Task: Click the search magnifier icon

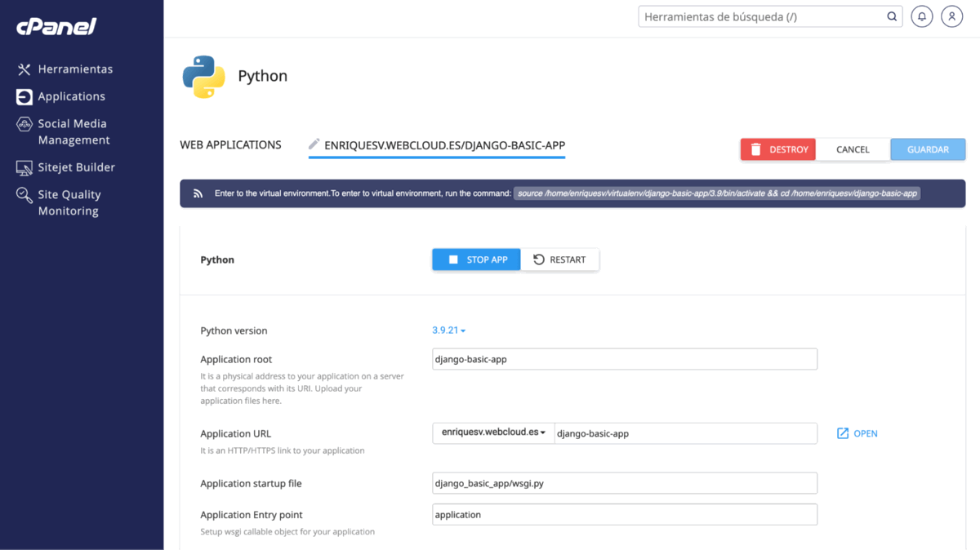Action: pos(892,16)
